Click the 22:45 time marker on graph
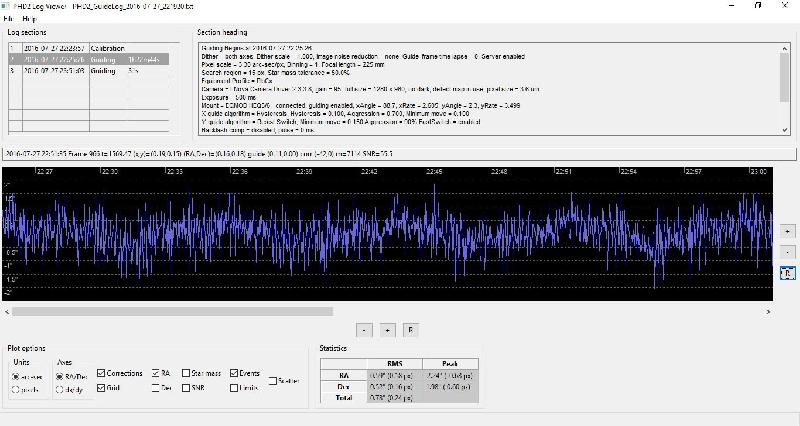The width and height of the screenshot is (800, 426). (435, 171)
